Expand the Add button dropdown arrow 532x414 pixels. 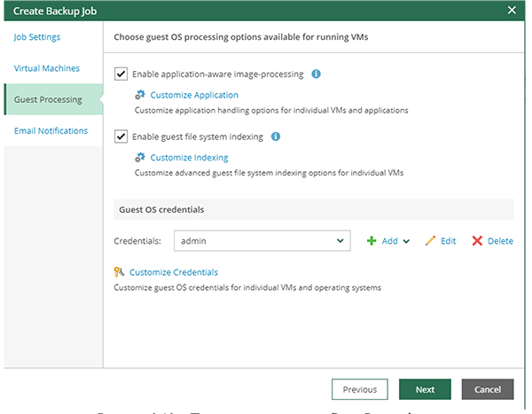[406, 241]
